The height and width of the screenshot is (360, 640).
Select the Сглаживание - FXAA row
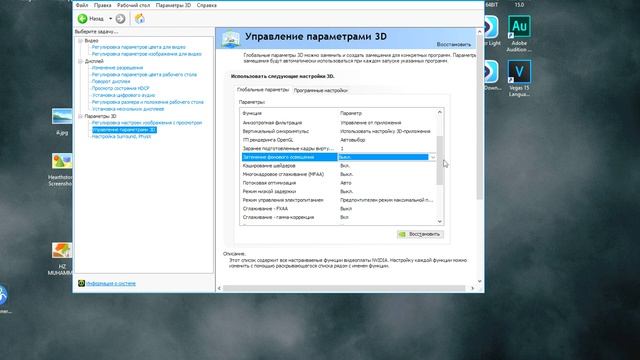(x=339, y=209)
